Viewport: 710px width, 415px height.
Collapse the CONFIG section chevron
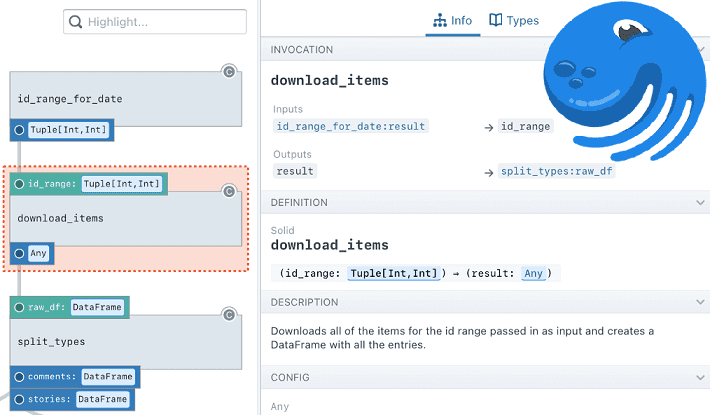700,377
